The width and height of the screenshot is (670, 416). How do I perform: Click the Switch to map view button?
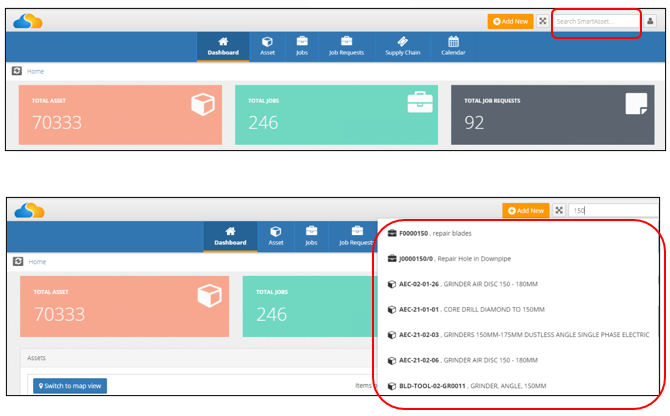(x=70, y=386)
